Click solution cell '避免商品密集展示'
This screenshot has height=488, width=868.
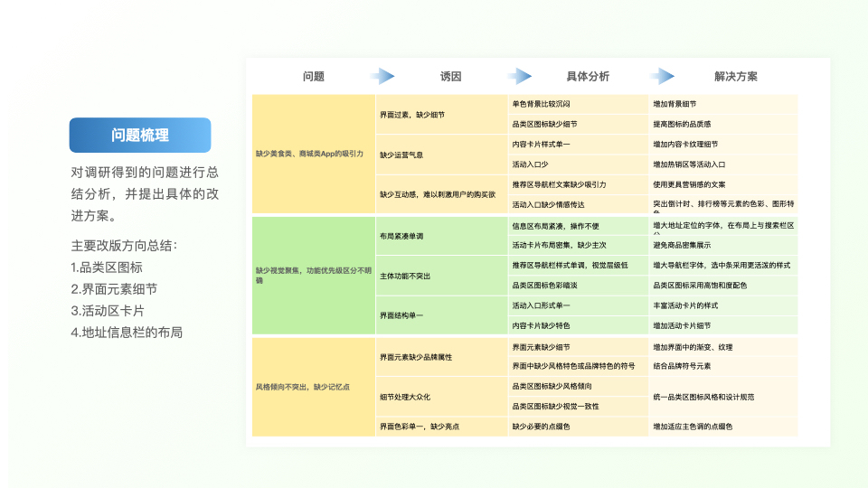pyautogui.click(x=723, y=245)
